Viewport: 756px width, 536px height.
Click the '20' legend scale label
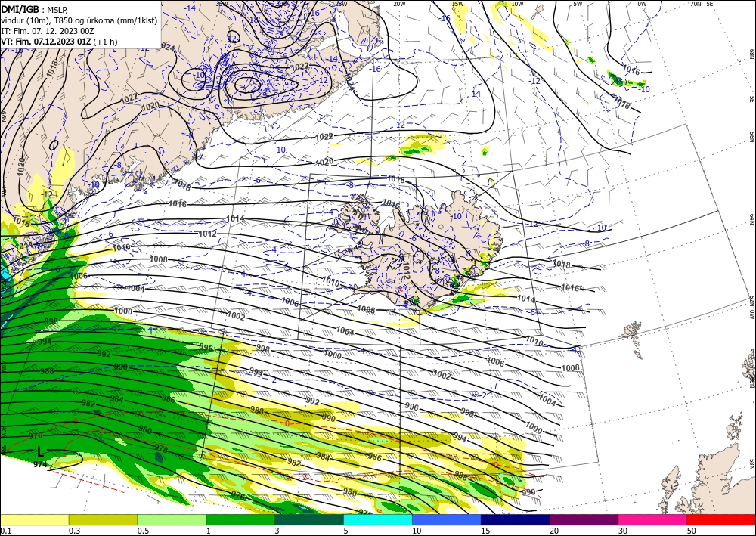pyautogui.click(x=554, y=531)
